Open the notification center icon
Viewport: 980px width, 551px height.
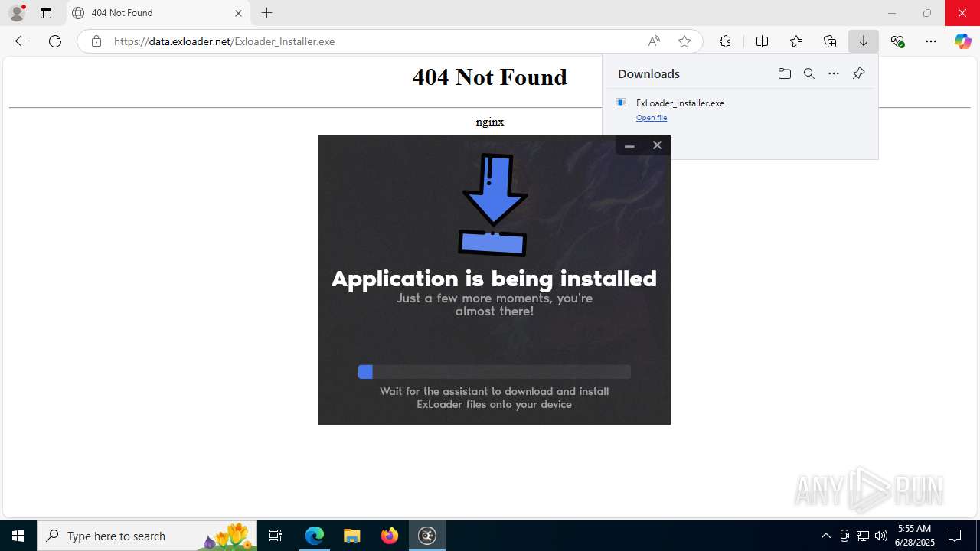click(955, 536)
